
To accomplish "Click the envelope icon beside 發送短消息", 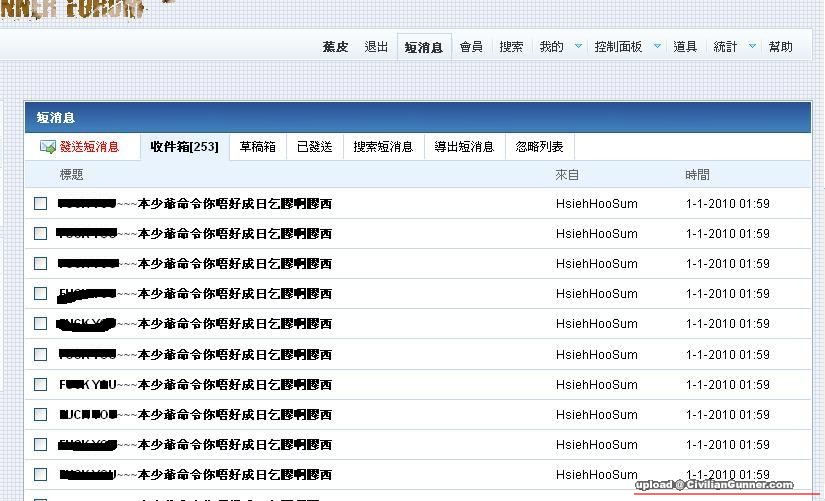I will [x=47, y=147].
